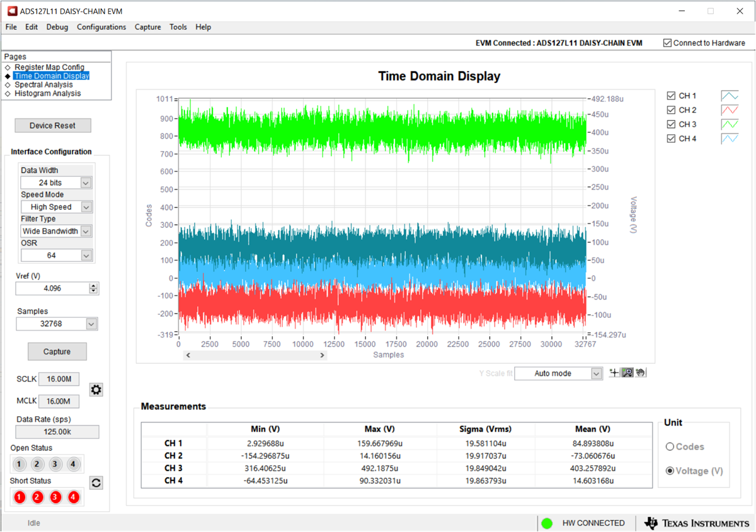Image resolution: width=756 pixels, height=532 pixels.
Task: Click the refresh status icon
Action: [x=96, y=483]
